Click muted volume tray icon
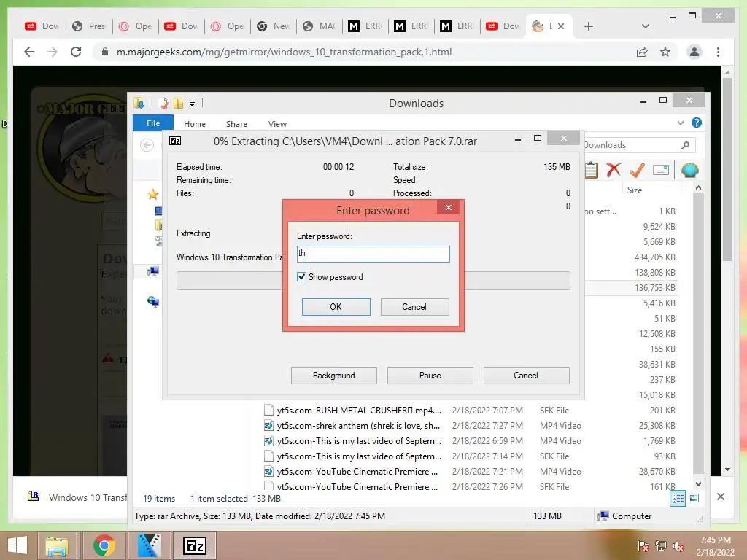 [678, 546]
